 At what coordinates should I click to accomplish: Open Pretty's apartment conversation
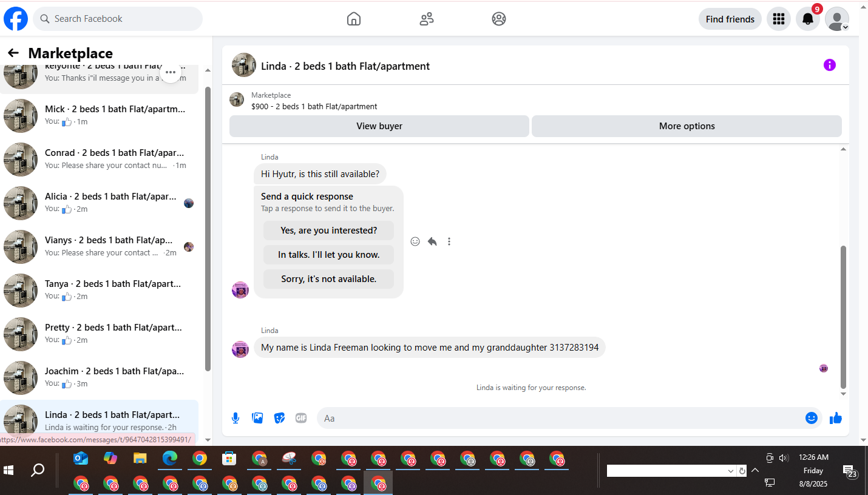tap(99, 334)
